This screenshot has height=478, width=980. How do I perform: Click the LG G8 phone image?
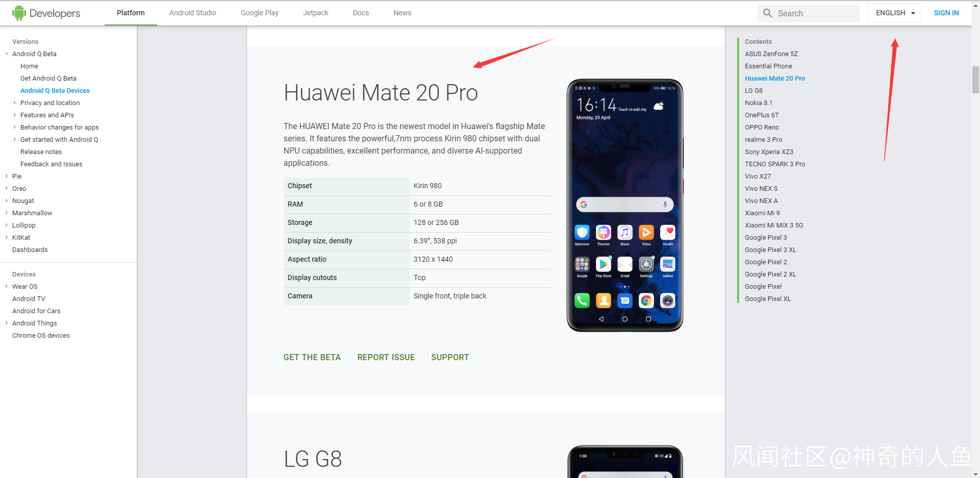pyautogui.click(x=625, y=462)
